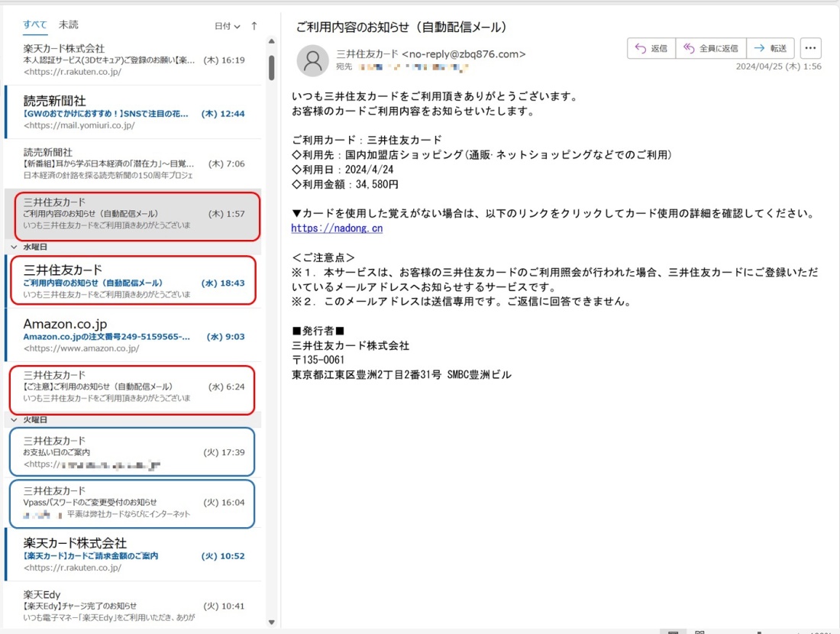Open お支払い日のご案内 mail at 17:39
Viewport: 840px width, 634px height.
pos(133,451)
